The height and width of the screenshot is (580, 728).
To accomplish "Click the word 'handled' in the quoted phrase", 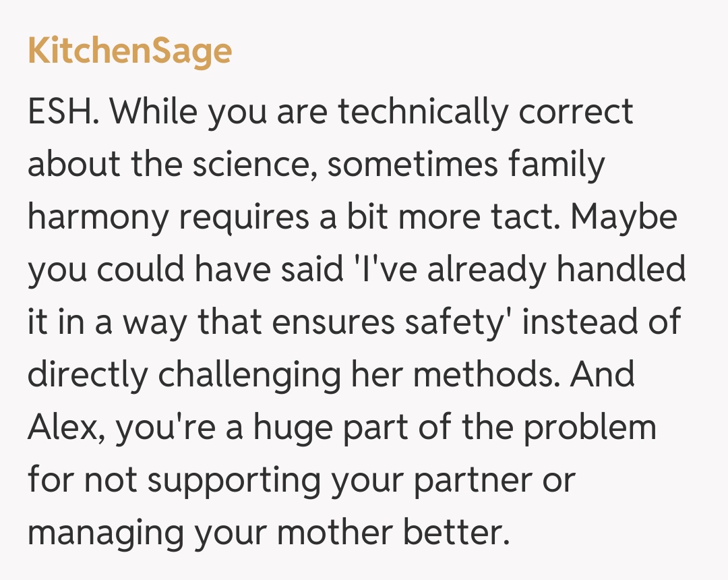I will click(x=621, y=269).
